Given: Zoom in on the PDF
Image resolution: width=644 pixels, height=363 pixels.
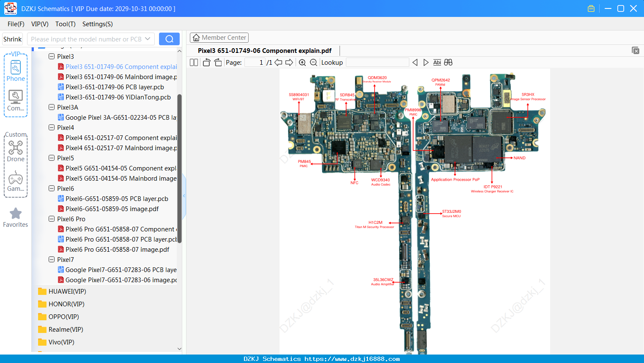Looking at the screenshot, I should 302,63.
